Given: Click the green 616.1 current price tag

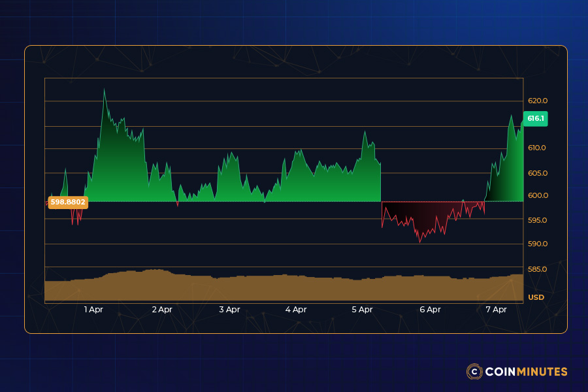Looking at the screenshot, I should tap(535, 119).
